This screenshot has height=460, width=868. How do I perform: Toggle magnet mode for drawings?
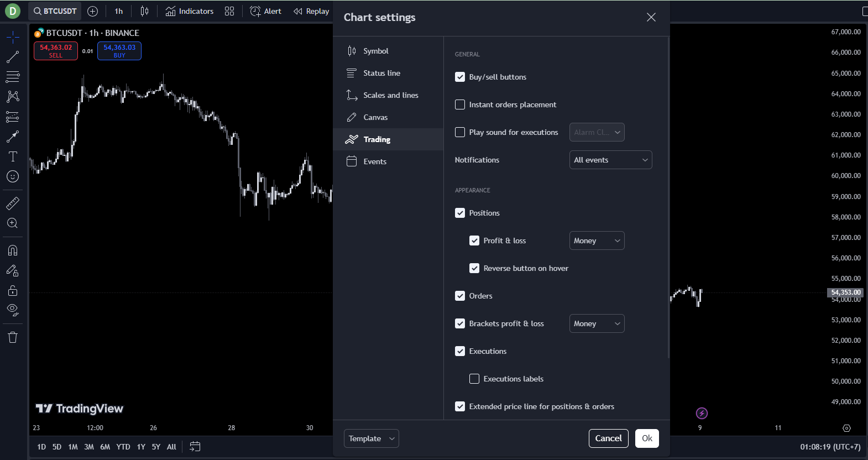click(13, 250)
